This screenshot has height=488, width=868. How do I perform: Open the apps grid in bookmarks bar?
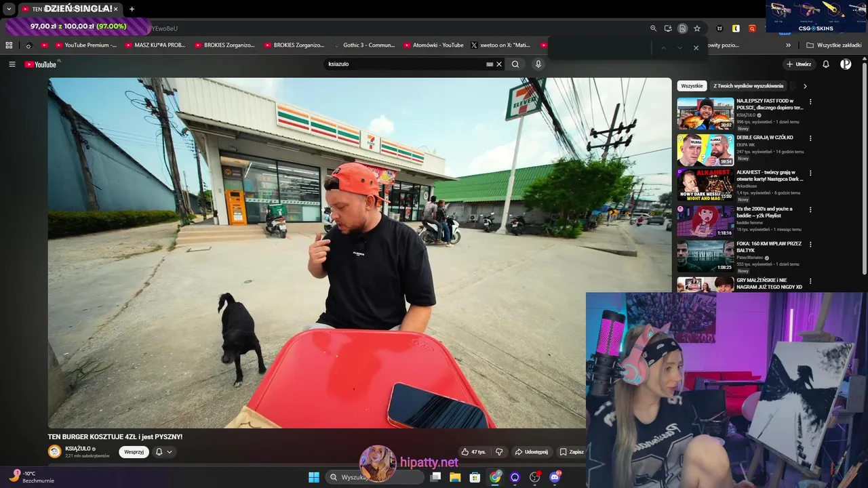click(9, 45)
